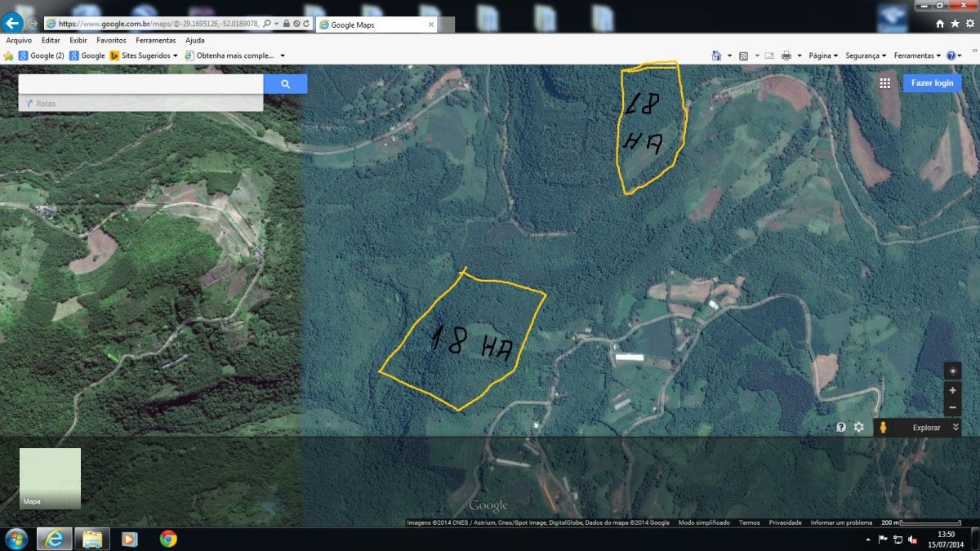Open the Google apps grid
The width and height of the screenshot is (980, 551).
pos(884,83)
